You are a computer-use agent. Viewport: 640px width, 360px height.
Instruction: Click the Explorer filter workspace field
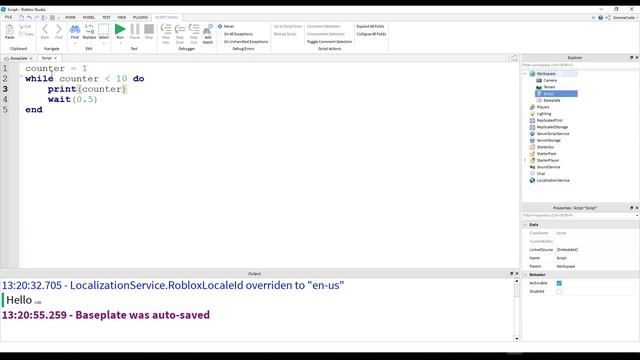[580, 65]
